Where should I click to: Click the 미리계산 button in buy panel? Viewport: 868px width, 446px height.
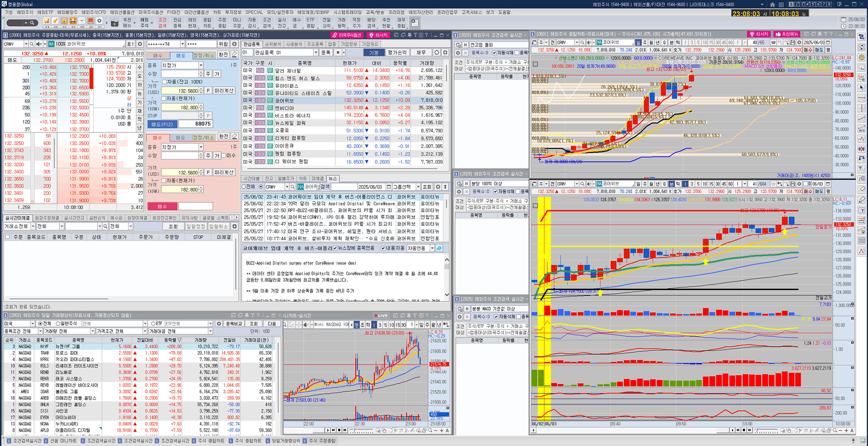tap(224, 172)
